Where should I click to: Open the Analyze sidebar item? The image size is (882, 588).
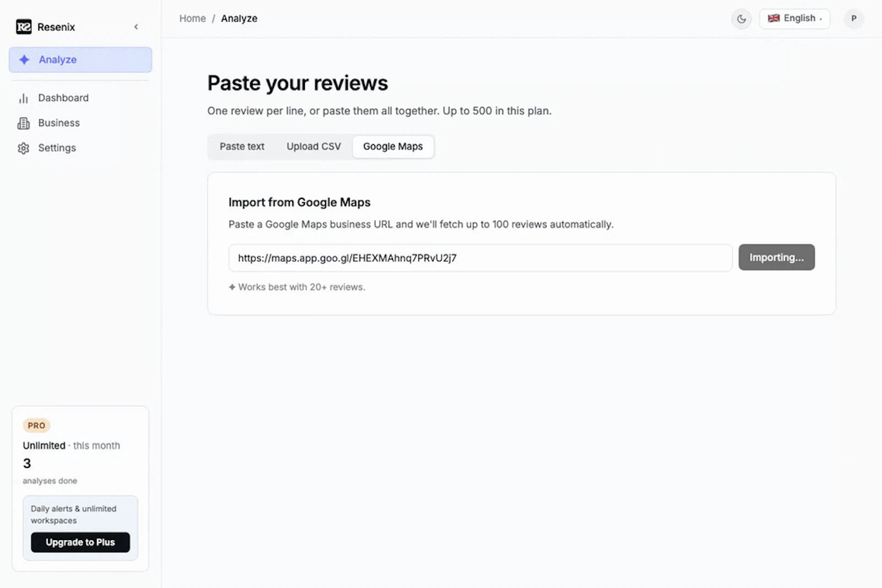click(x=80, y=60)
